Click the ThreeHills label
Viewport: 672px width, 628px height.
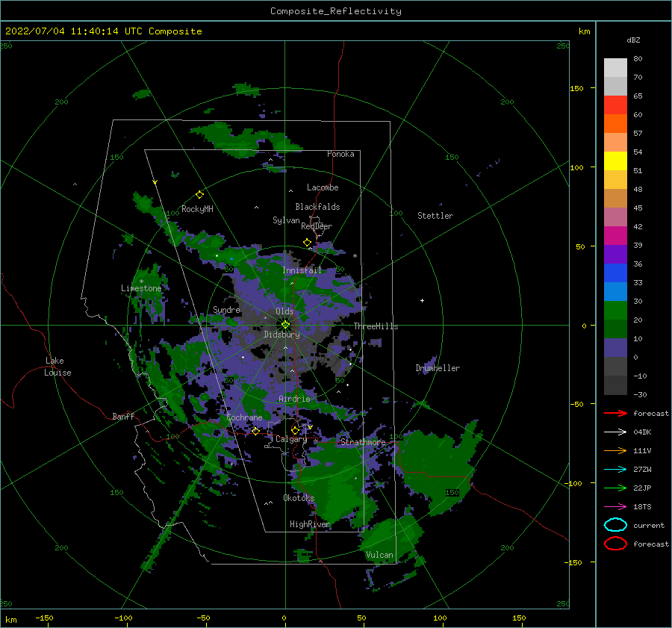[x=376, y=326]
